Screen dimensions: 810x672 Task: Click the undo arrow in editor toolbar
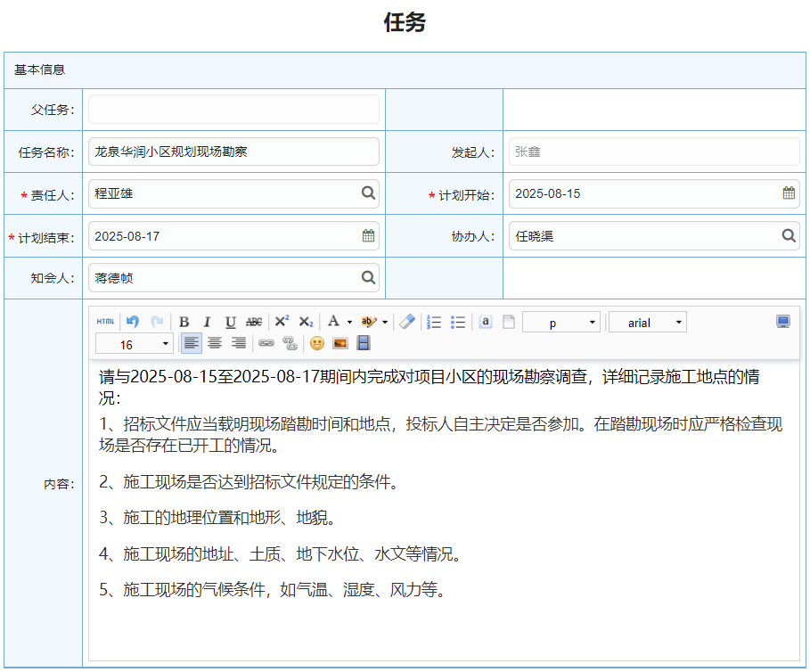click(133, 322)
